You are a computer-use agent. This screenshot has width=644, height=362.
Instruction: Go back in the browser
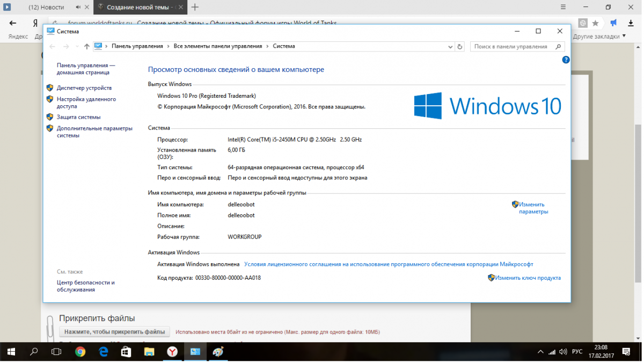(13, 23)
